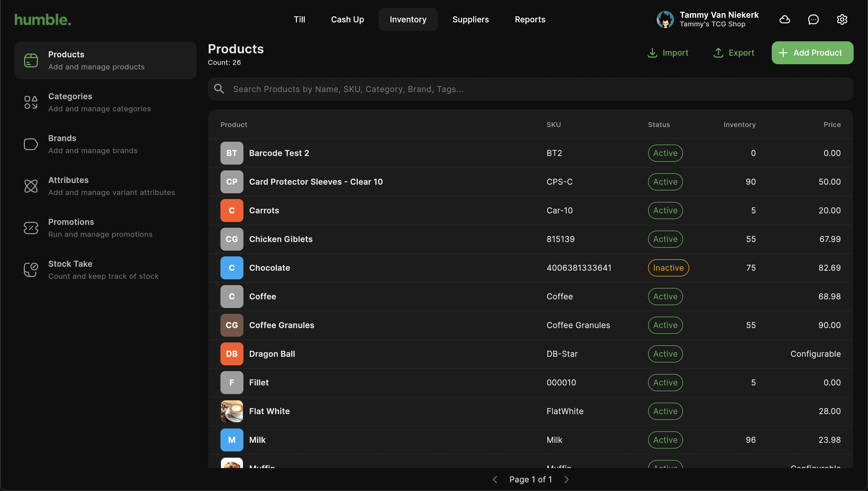This screenshot has height=491, width=868.
Task: Open the chat messages icon
Action: [813, 20]
